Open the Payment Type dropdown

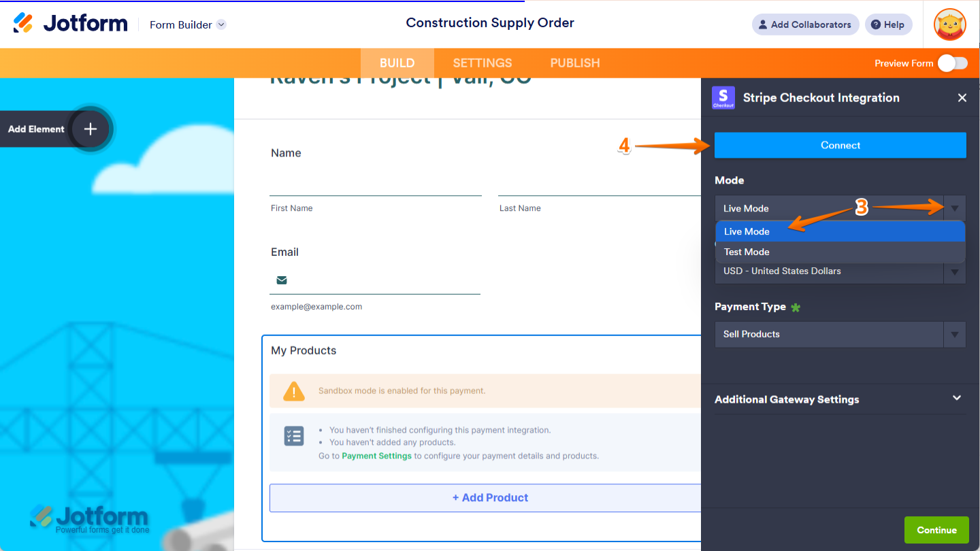(x=840, y=334)
